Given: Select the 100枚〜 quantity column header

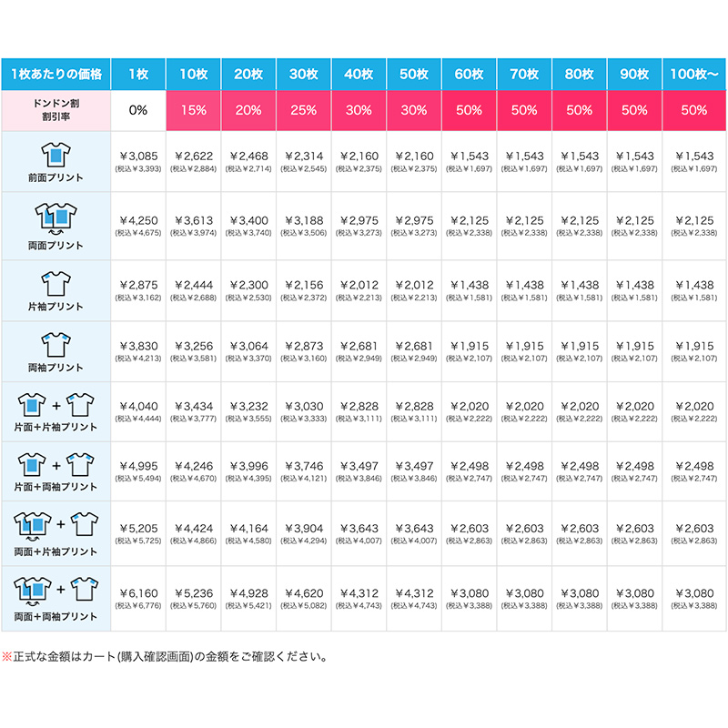Looking at the screenshot, I should [x=692, y=72].
